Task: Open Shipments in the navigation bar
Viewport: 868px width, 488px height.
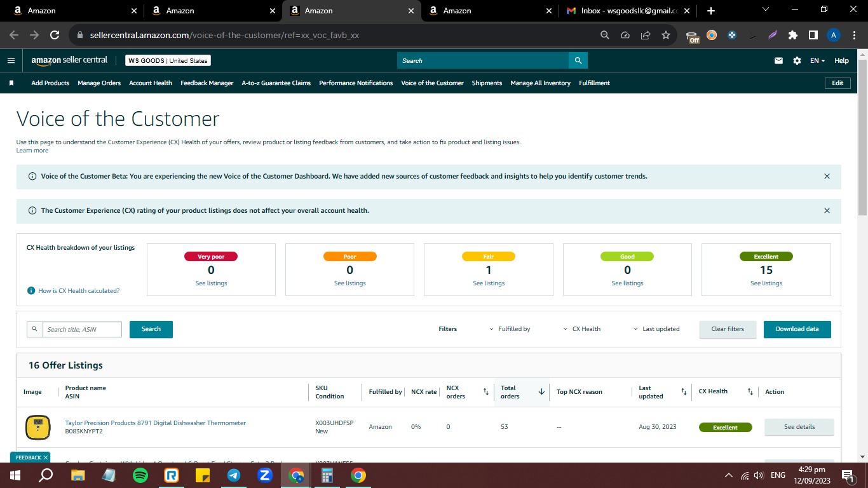Action: 487,83
